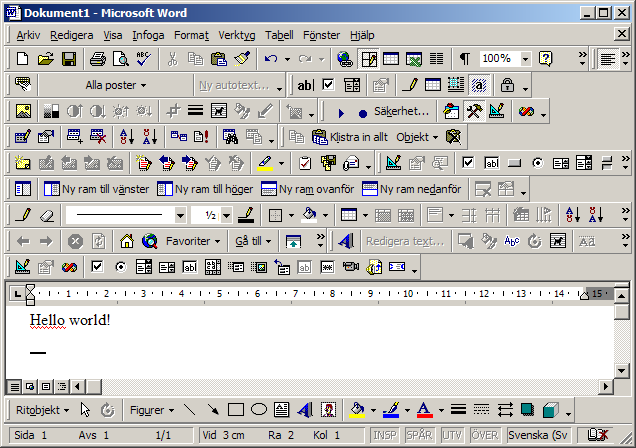The image size is (636, 448).
Task: Open the Format menu
Action: point(191,35)
